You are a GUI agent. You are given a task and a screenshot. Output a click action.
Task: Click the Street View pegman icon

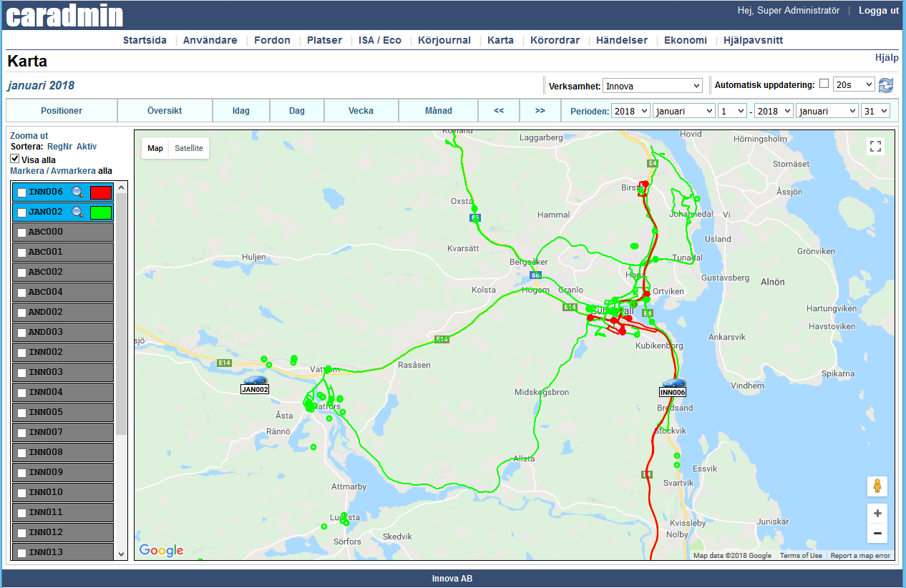coord(877,486)
